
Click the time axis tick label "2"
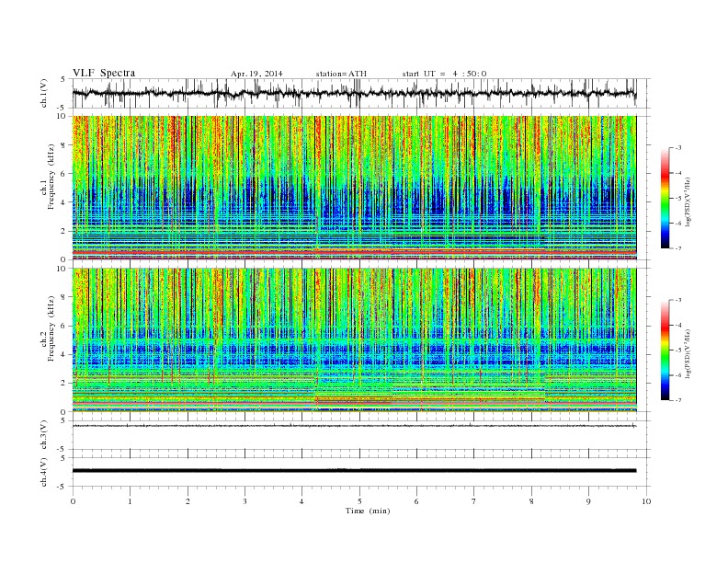click(x=188, y=501)
